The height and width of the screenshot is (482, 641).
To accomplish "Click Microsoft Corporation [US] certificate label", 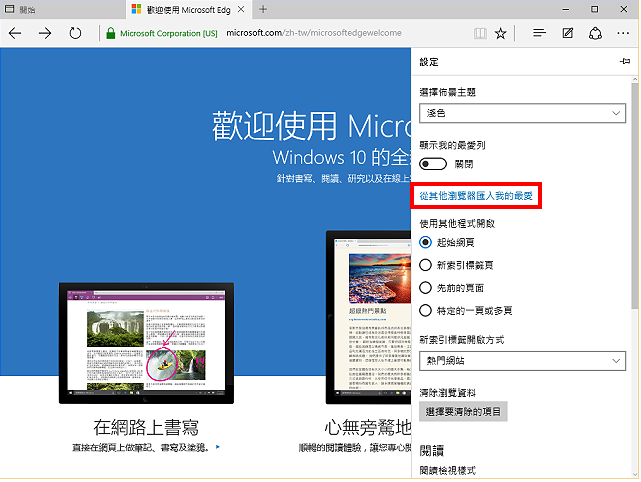I will [x=169, y=34].
